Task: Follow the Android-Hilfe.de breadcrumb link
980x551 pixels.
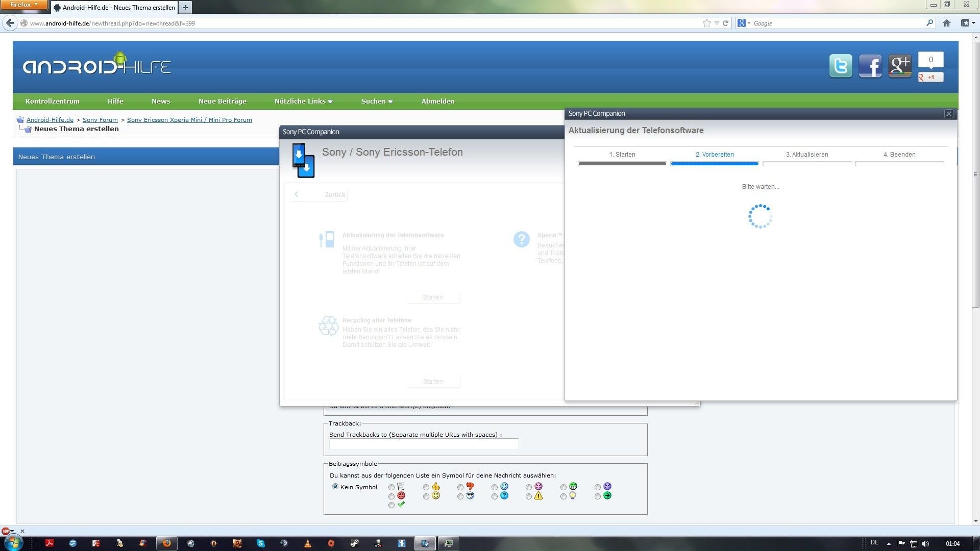Action: click(x=50, y=120)
